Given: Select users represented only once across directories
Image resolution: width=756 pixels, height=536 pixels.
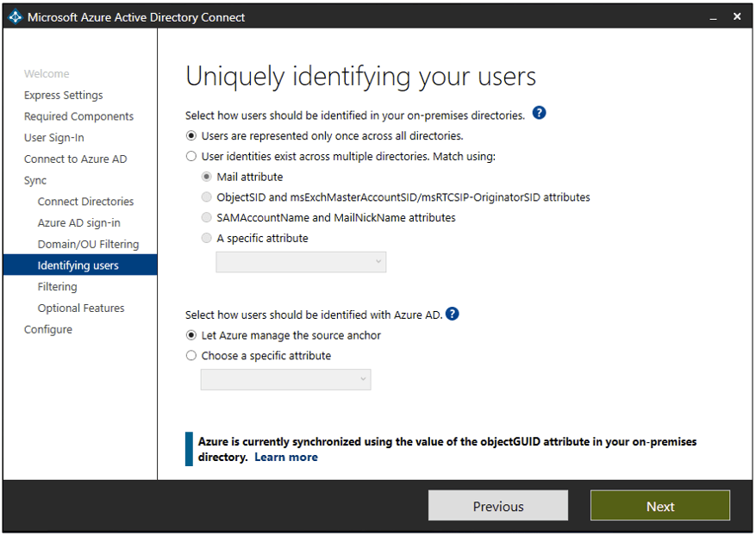Looking at the screenshot, I should [191, 136].
